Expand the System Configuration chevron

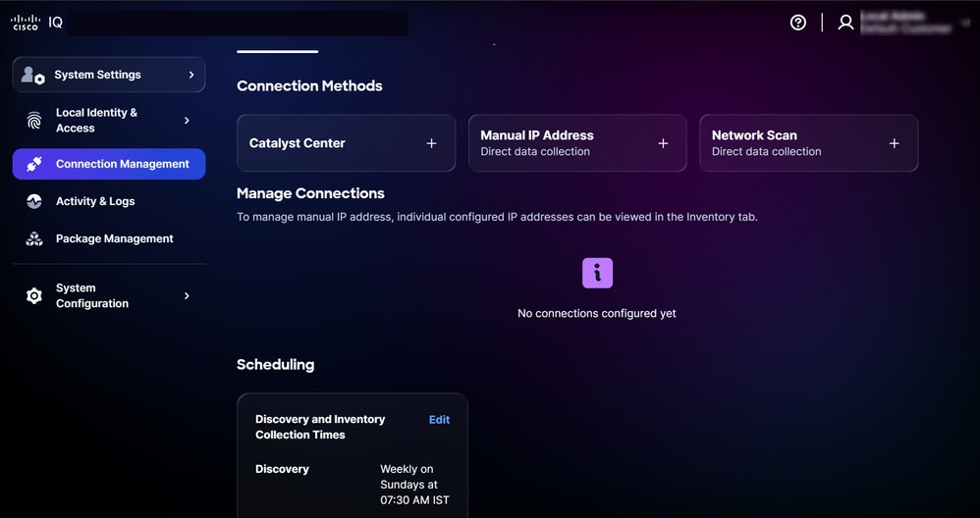click(x=187, y=296)
